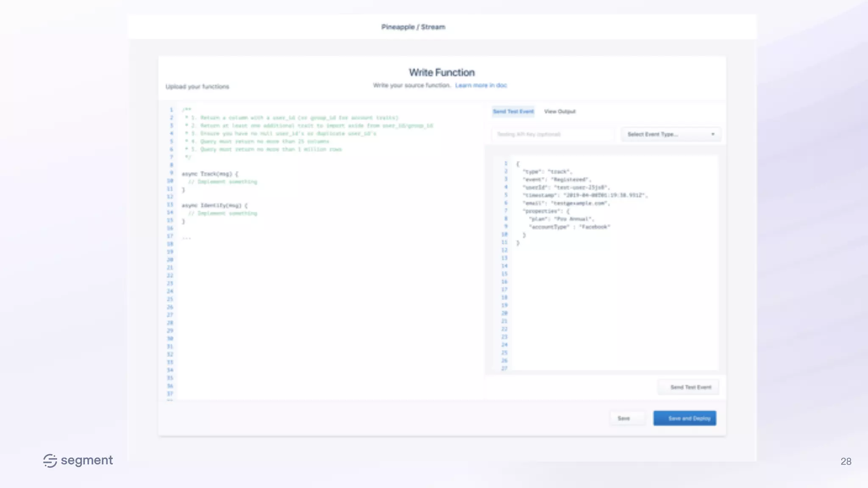This screenshot has height=488, width=868.
Task: Click the Write Function heading
Action: click(x=442, y=72)
